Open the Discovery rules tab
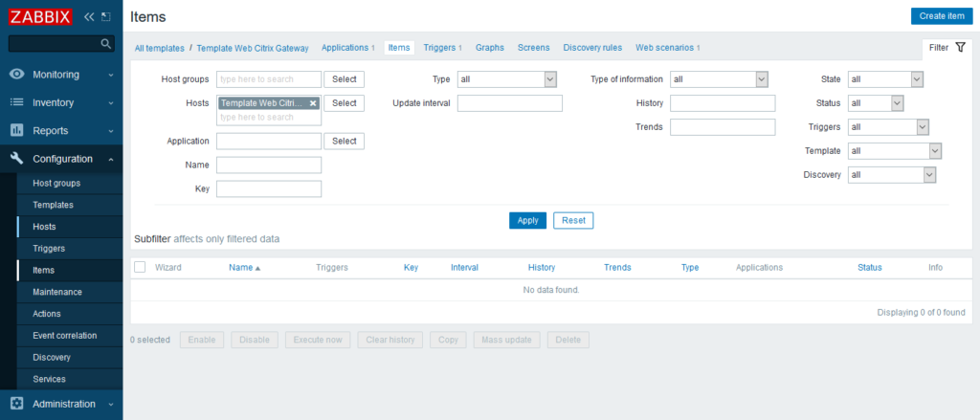The height and width of the screenshot is (420, 980). pos(592,48)
